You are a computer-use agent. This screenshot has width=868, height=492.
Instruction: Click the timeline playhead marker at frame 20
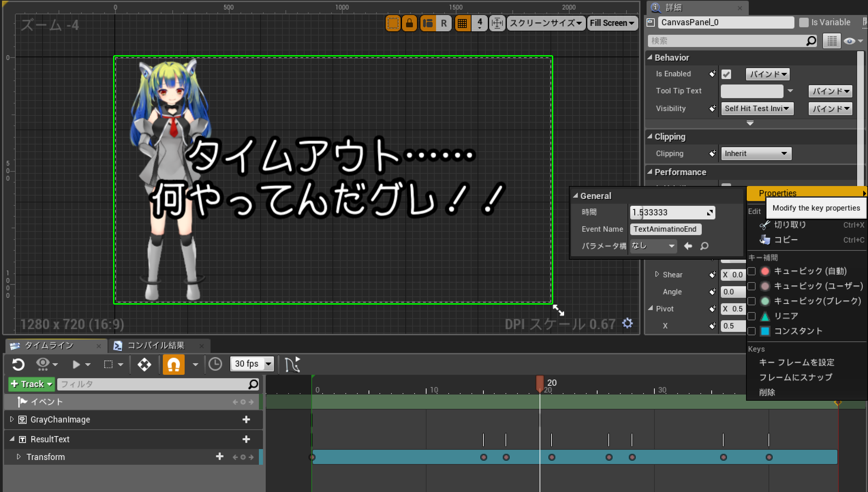pyautogui.click(x=540, y=383)
